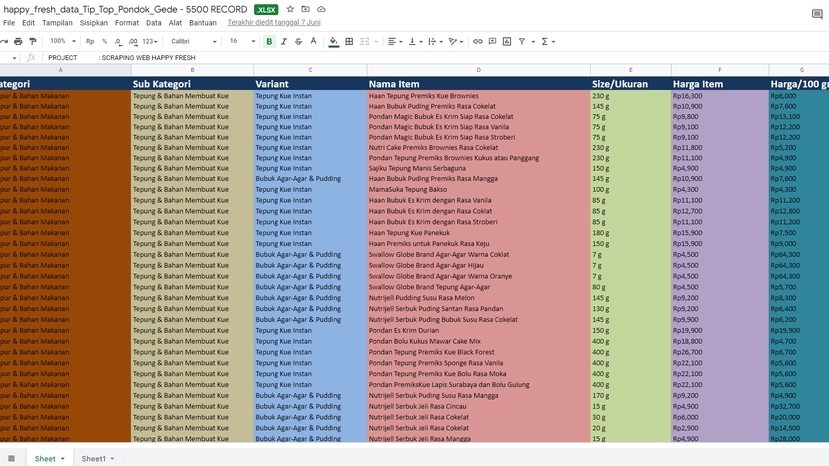The width and height of the screenshot is (829, 466).
Task: Click the move to folder icon
Action: (x=306, y=9)
